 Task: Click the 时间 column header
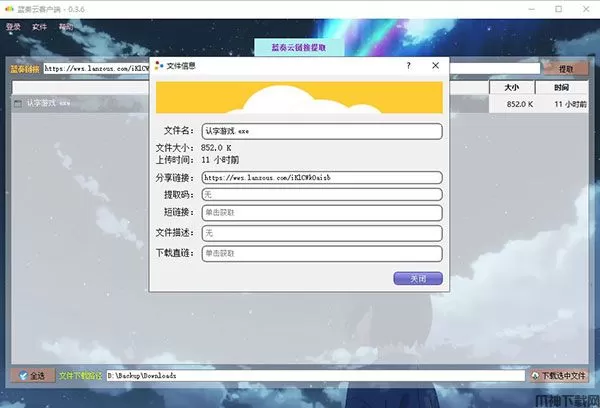(561, 88)
